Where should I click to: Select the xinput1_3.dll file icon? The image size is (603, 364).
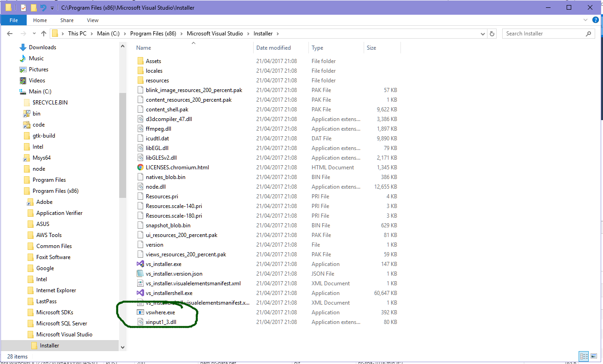coord(140,322)
